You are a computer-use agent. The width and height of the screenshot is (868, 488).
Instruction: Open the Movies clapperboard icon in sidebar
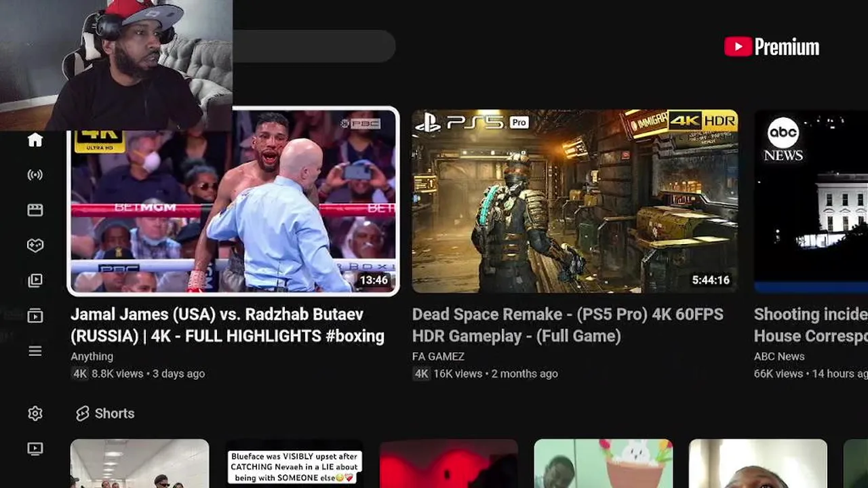pos(35,210)
